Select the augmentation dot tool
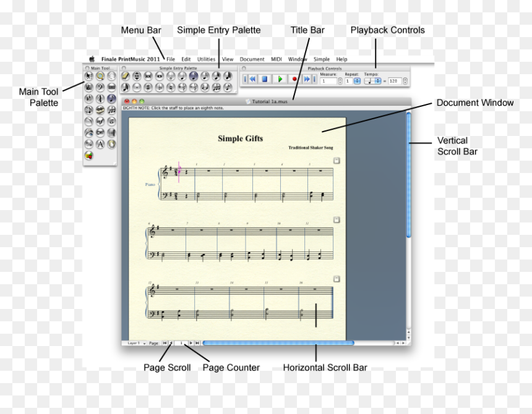Screen dimensions: 532x414 137,87
